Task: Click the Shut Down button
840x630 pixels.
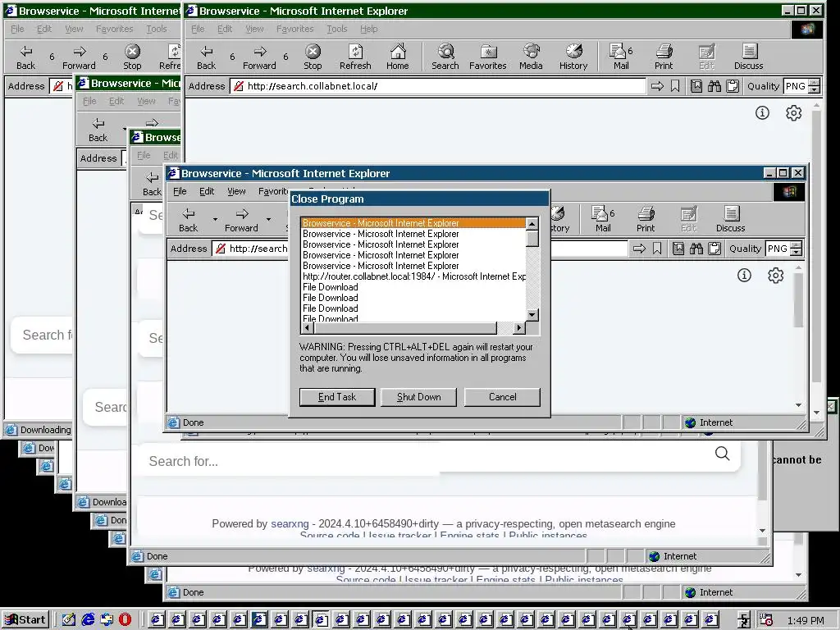Action: [419, 397]
